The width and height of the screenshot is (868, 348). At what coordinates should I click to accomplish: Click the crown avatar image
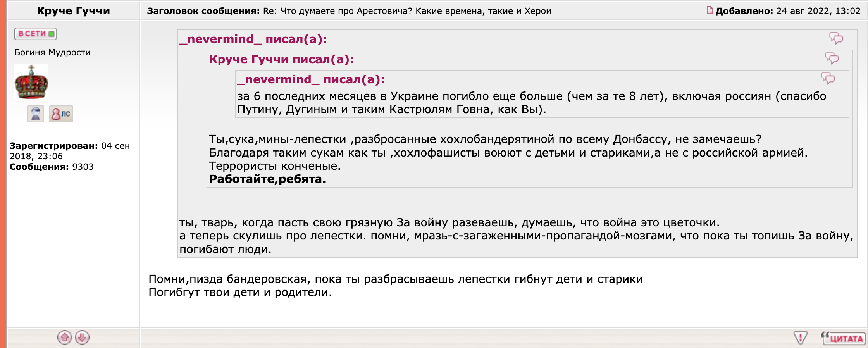point(31,81)
